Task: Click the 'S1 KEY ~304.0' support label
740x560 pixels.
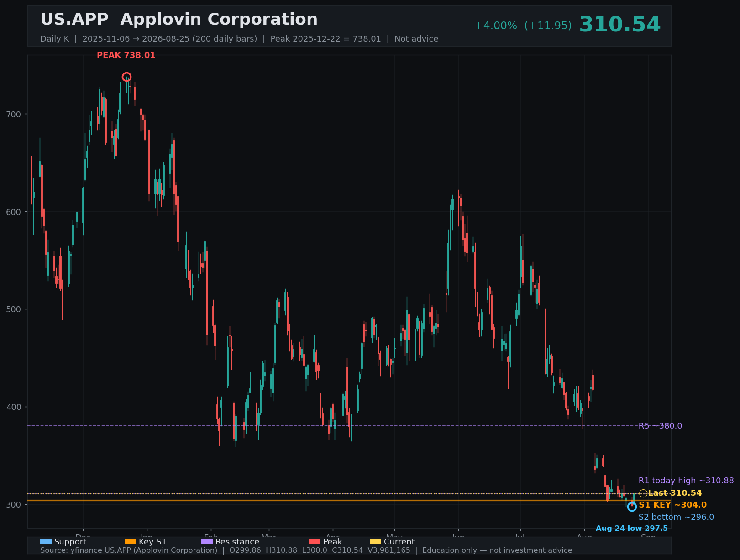Action: [672, 505]
